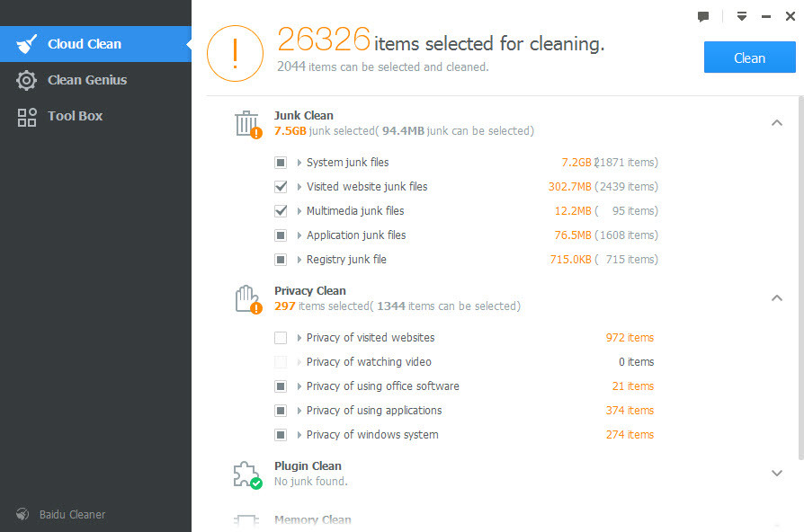
Task: Switch to Clean Genius tab
Action: tap(95, 80)
